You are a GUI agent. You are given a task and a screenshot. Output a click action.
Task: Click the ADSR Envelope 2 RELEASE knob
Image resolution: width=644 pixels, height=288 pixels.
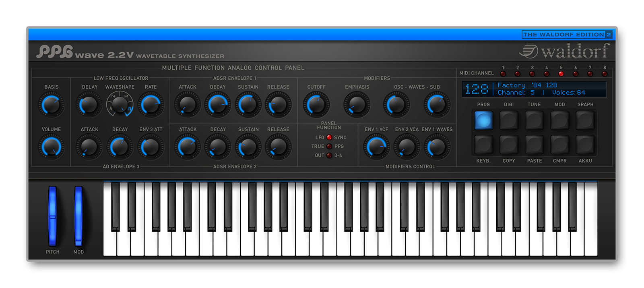pos(278,147)
